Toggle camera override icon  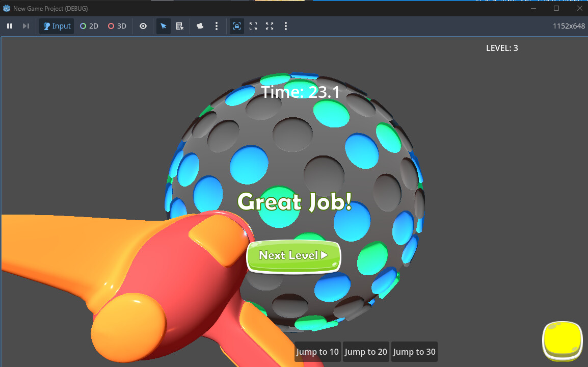[x=200, y=26]
